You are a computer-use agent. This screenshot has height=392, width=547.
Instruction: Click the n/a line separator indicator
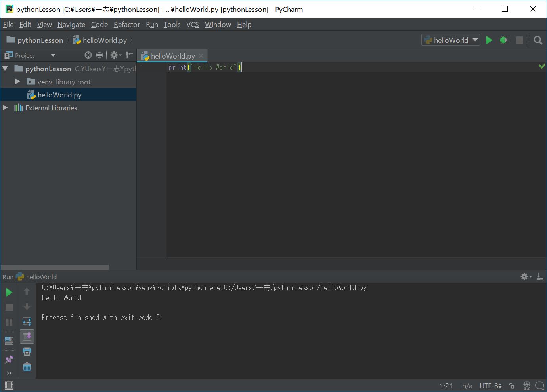tap(467, 386)
